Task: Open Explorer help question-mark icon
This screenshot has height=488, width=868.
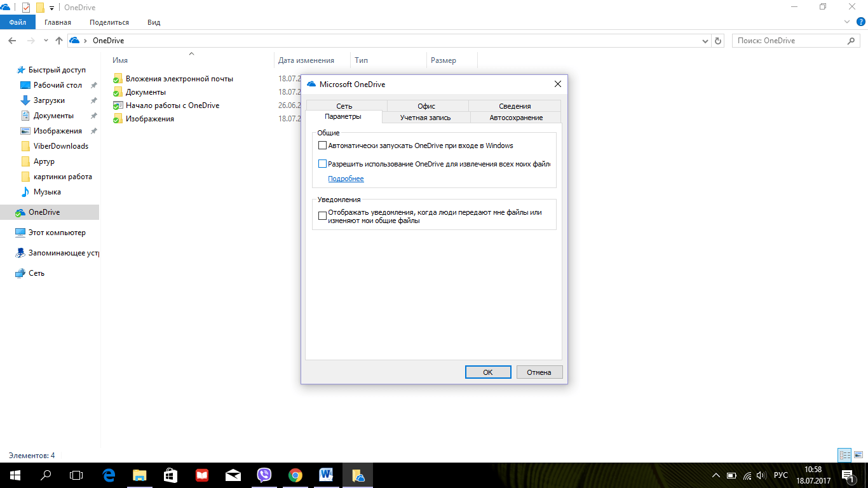Action: tap(861, 22)
